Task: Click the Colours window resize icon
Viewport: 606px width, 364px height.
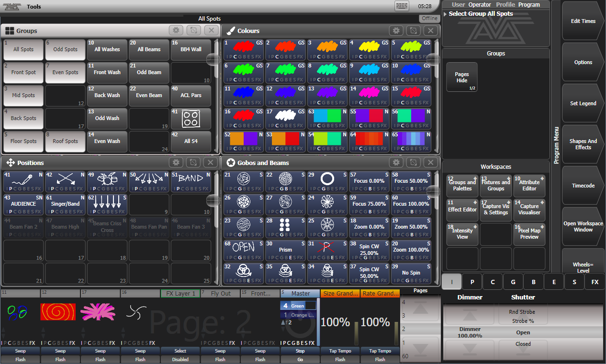Action: click(413, 31)
